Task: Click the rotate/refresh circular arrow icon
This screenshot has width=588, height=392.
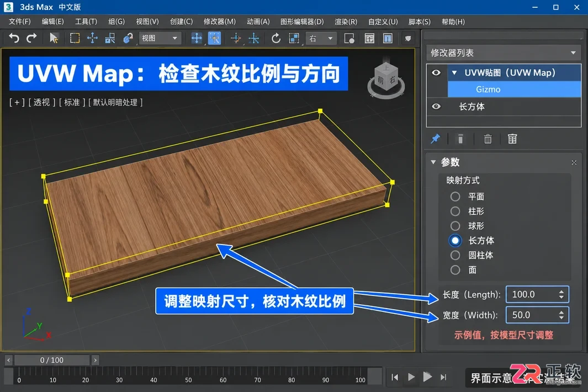Action: tap(276, 38)
